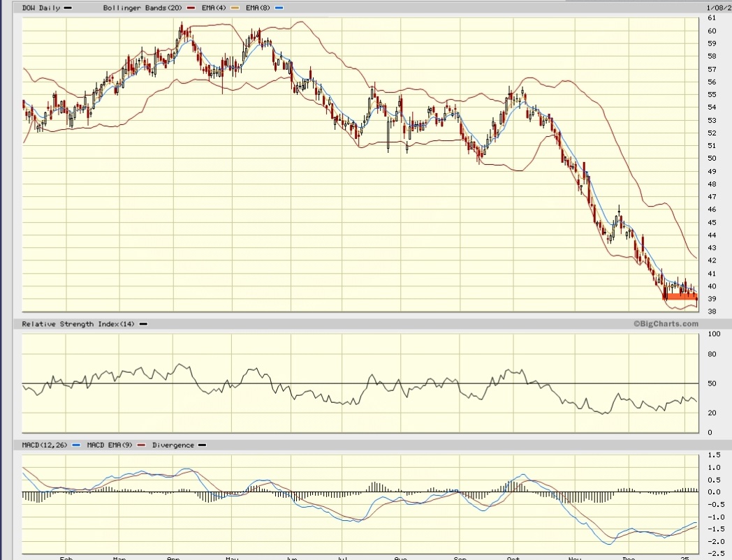This screenshot has height=560, width=732.
Task: Click the price axis value 42
Action: click(x=712, y=260)
